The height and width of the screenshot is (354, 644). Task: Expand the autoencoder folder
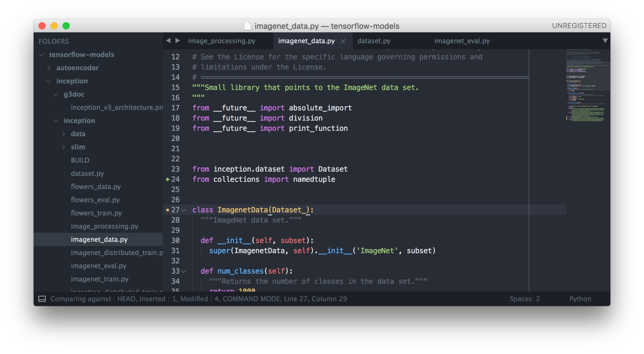coord(49,68)
